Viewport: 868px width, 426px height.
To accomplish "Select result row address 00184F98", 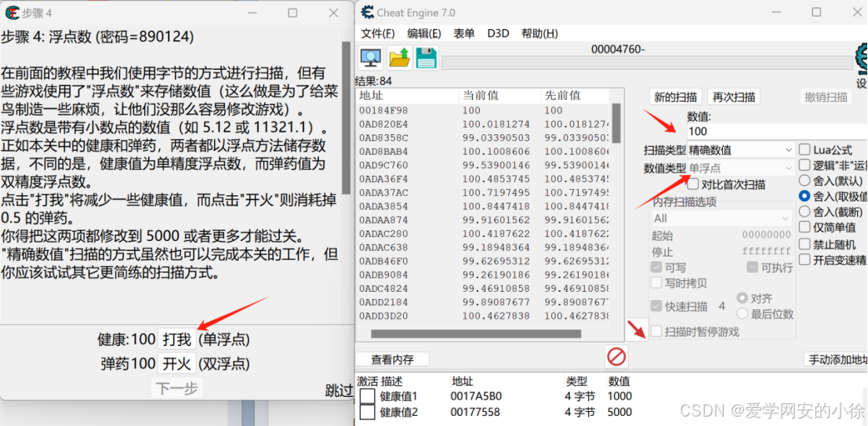I will (x=483, y=111).
